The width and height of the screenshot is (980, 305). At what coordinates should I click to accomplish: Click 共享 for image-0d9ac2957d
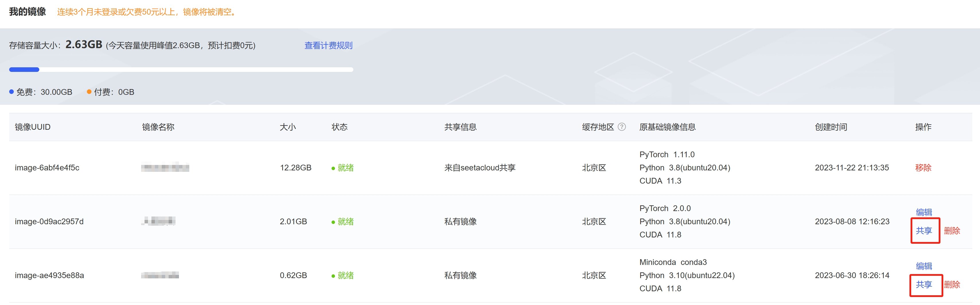pyautogui.click(x=924, y=231)
